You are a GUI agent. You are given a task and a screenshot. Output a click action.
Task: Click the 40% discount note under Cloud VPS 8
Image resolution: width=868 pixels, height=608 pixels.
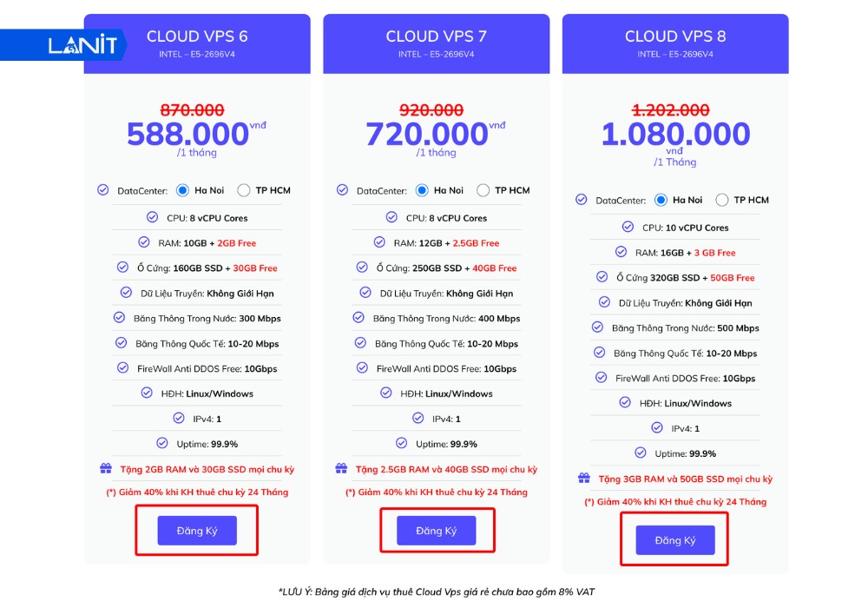tap(675, 501)
